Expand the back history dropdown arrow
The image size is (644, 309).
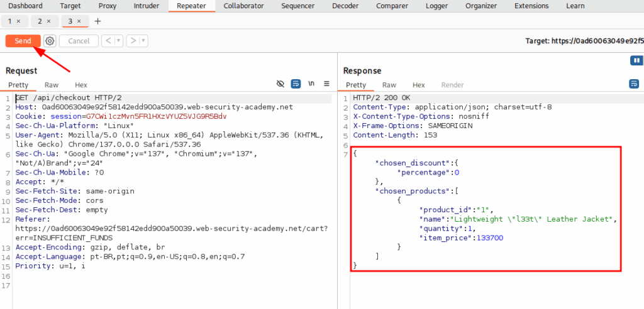(118, 41)
